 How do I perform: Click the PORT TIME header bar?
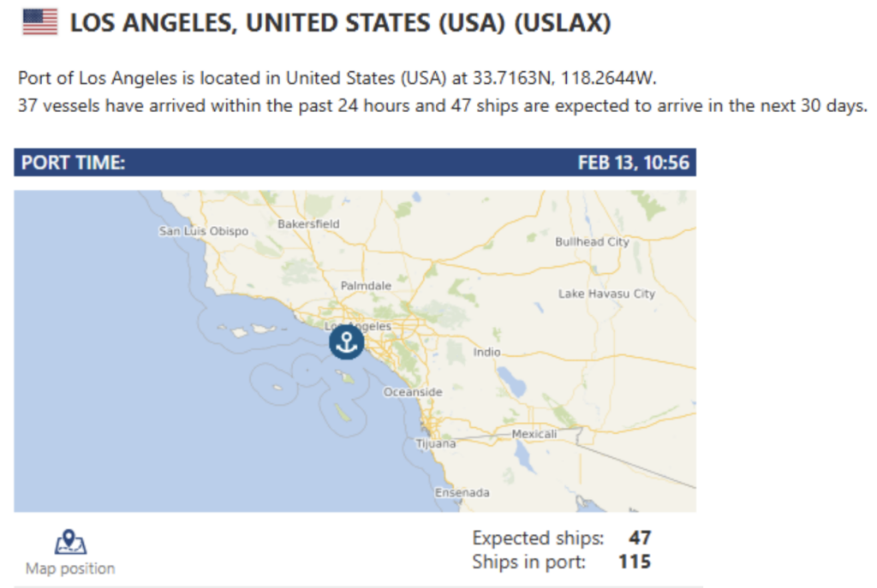pyautogui.click(x=355, y=162)
